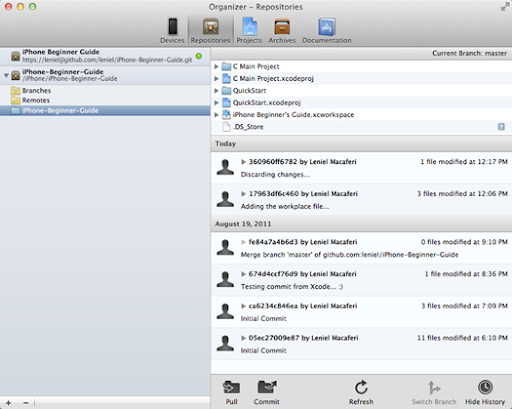Expand the C Main Project folder

[x=216, y=67]
